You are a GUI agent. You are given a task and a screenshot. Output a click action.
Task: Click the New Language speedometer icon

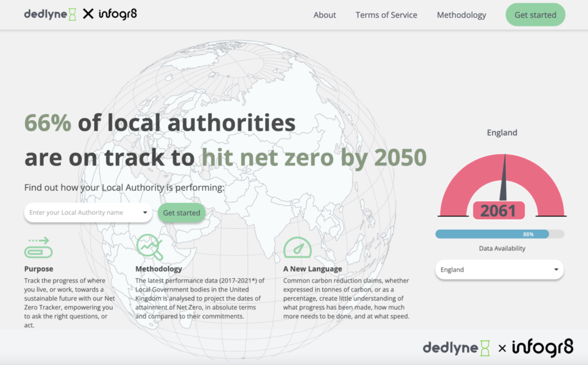coord(297,247)
